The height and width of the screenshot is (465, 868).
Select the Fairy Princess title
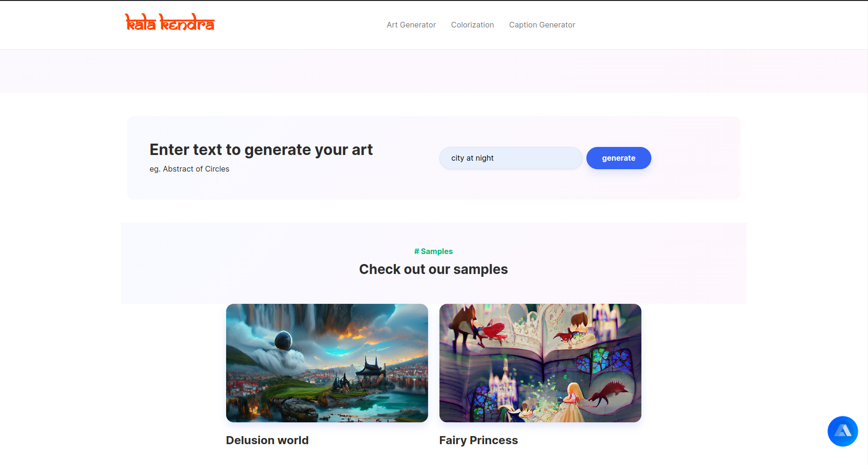click(478, 440)
